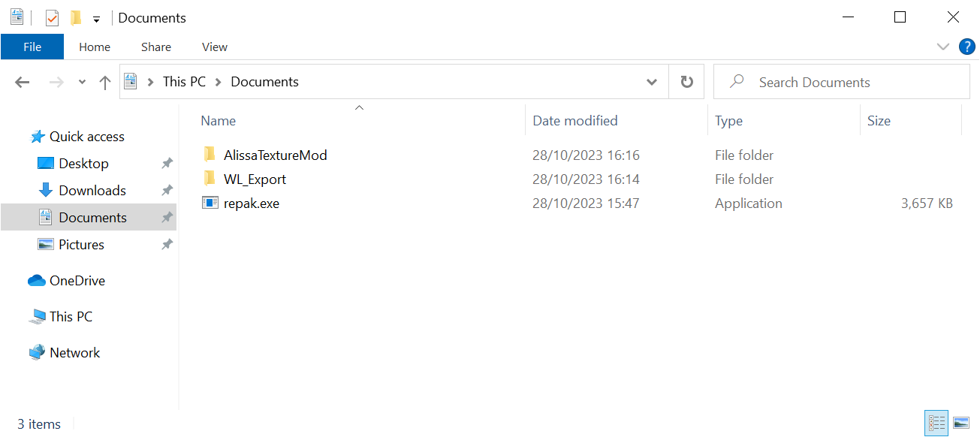Click This PC in the address breadcrumb
This screenshot has height=437, width=980.
pyautogui.click(x=184, y=82)
